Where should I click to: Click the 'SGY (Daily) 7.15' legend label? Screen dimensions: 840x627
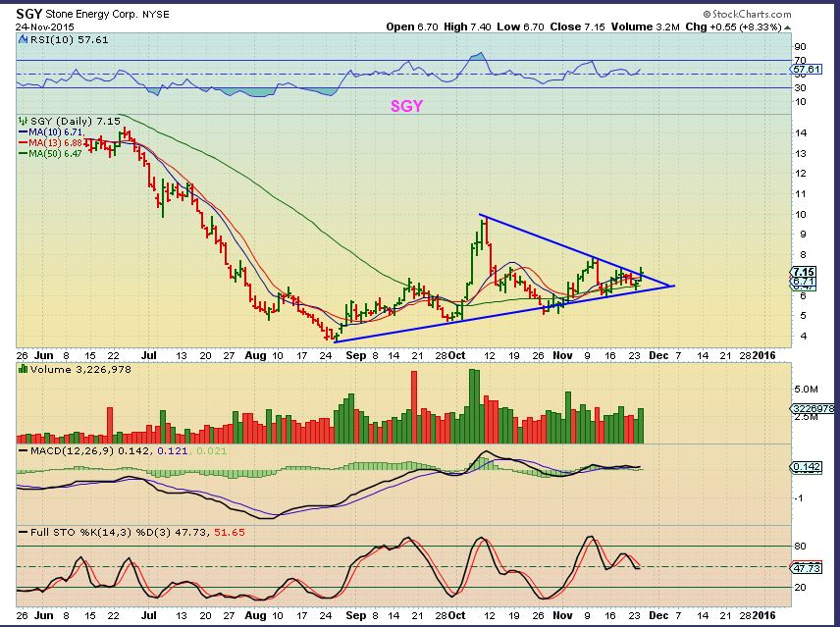75,121
